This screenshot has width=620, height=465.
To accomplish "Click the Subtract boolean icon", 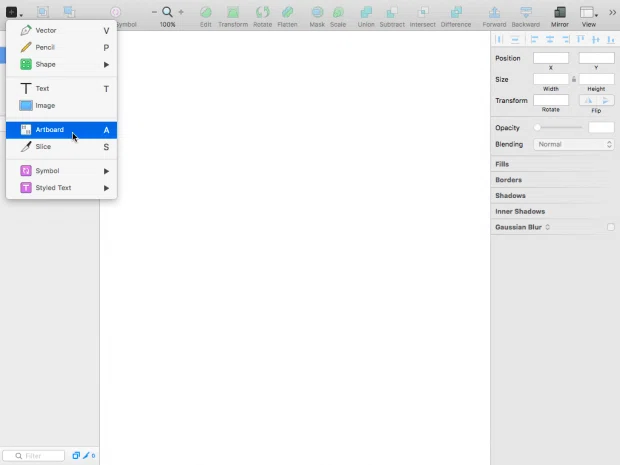I will pos(392,12).
